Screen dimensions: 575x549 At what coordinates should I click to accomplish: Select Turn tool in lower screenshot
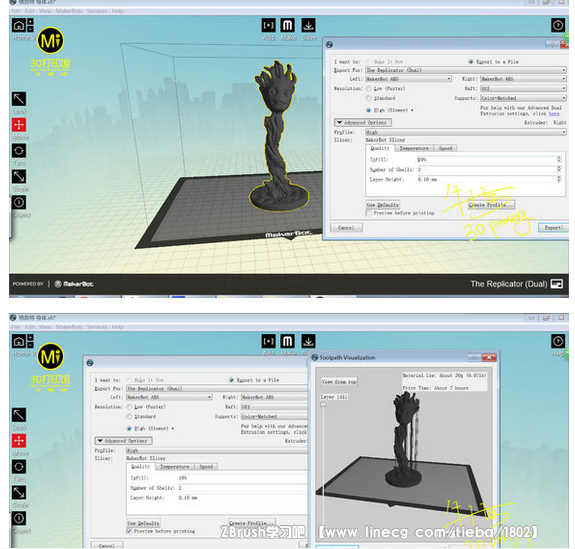click(19, 466)
